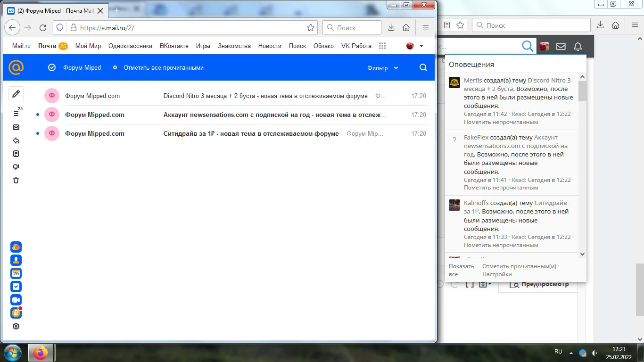Open the folder list icon with 25 badge
This screenshot has width=644, height=362.
[x=17, y=113]
